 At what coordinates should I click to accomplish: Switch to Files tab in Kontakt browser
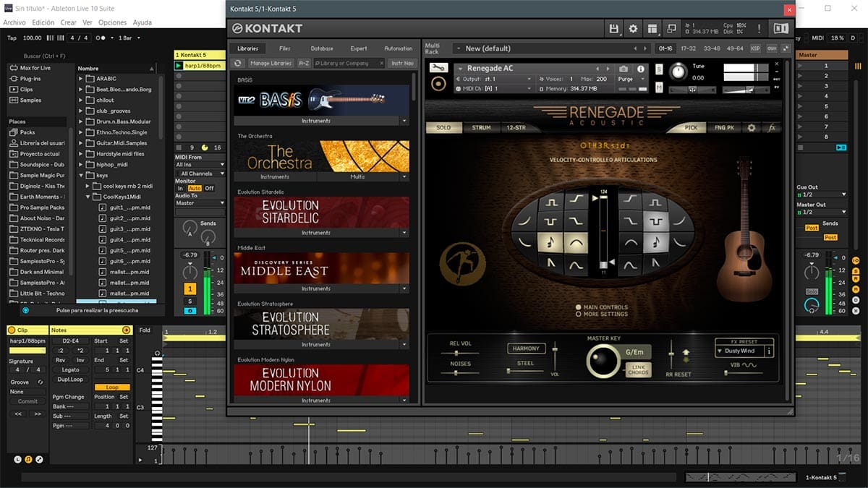pos(284,48)
